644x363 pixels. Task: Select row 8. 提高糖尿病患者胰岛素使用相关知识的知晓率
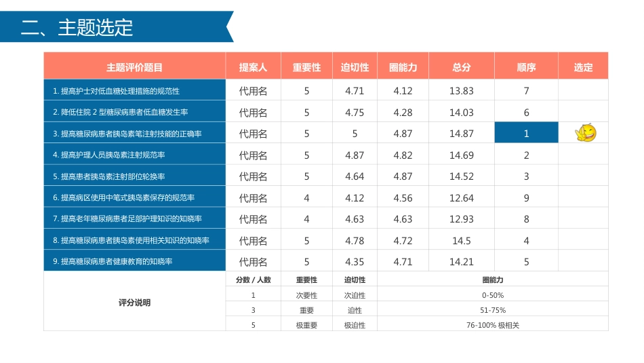pos(135,240)
